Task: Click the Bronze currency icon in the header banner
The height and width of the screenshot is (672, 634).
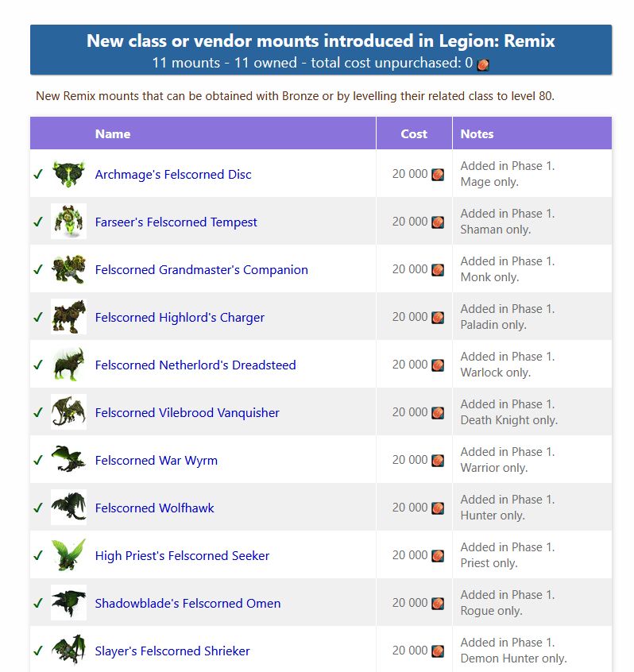Action: pyautogui.click(x=483, y=64)
